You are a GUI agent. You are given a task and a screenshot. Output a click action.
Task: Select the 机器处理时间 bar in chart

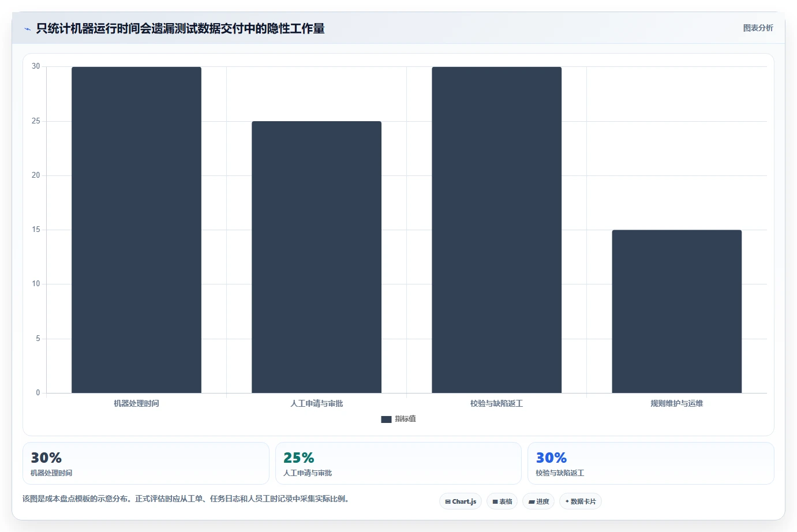coord(136,230)
